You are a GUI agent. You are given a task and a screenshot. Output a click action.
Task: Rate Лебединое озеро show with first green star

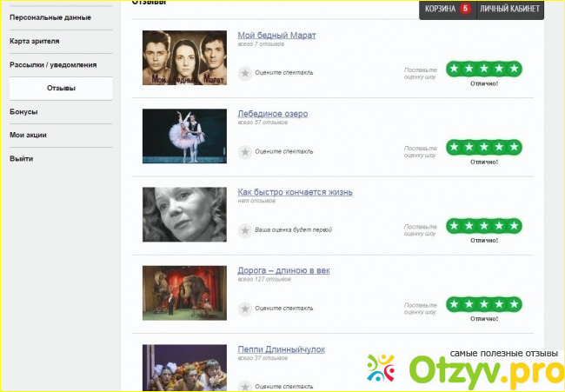coord(455,147)
